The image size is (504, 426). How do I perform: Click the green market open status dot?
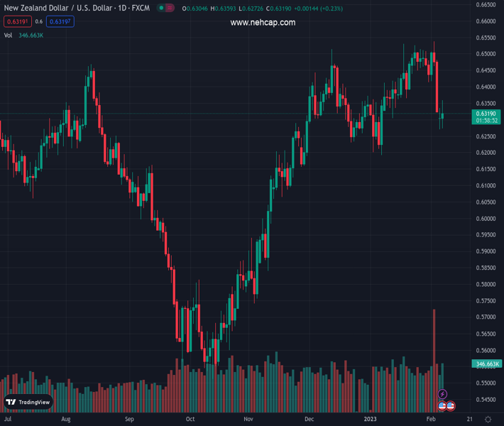pyautogui.click(x=161, y=9)
